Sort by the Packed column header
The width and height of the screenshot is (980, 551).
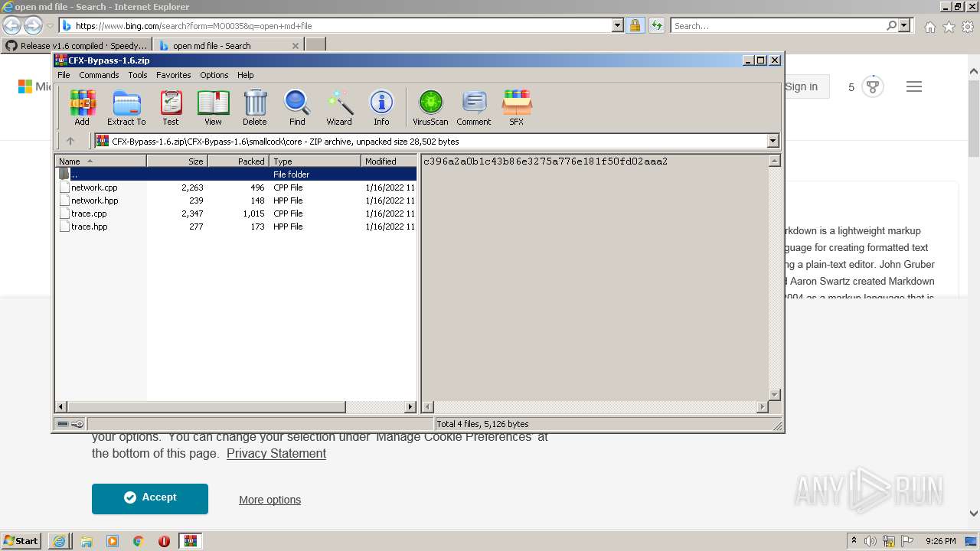[x=238, y=161]
